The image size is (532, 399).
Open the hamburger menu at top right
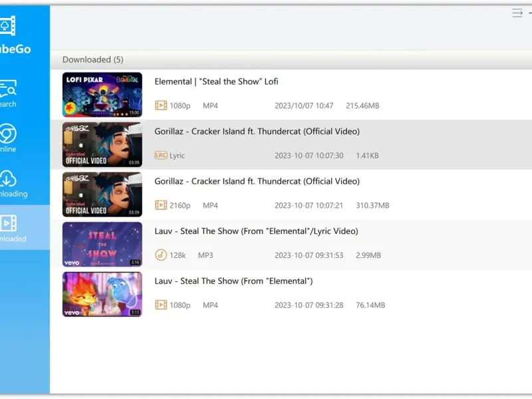[517, 13]
